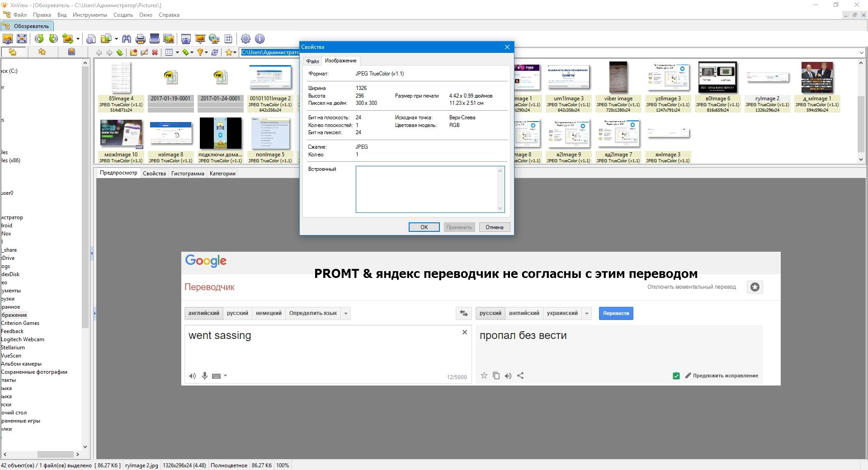Select the ryImage 2 thumbnail
The height and width of the screenshot is (470, 868).
coord(768,87)
